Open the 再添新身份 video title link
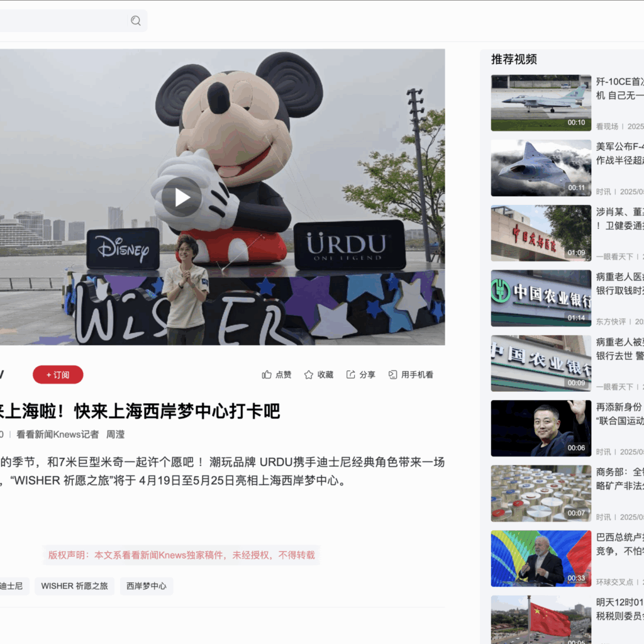The height and width of the screenshot is (644, 644). coord(619,414)
